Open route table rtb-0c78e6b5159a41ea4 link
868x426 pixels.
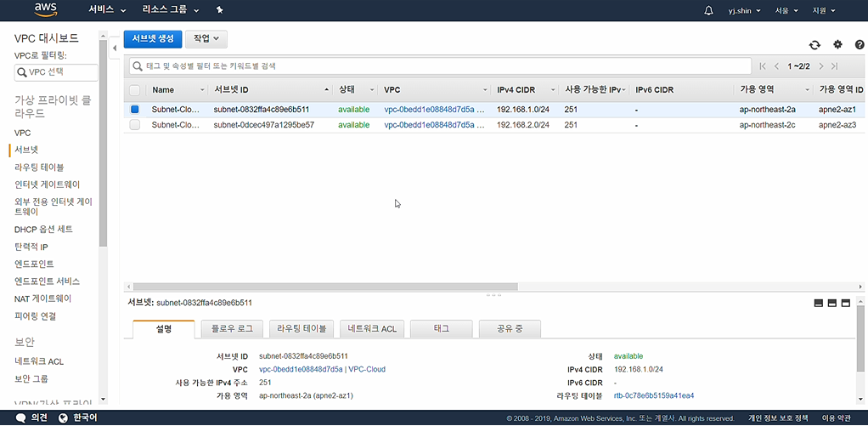pyautogui.click(x=654, y=396)
